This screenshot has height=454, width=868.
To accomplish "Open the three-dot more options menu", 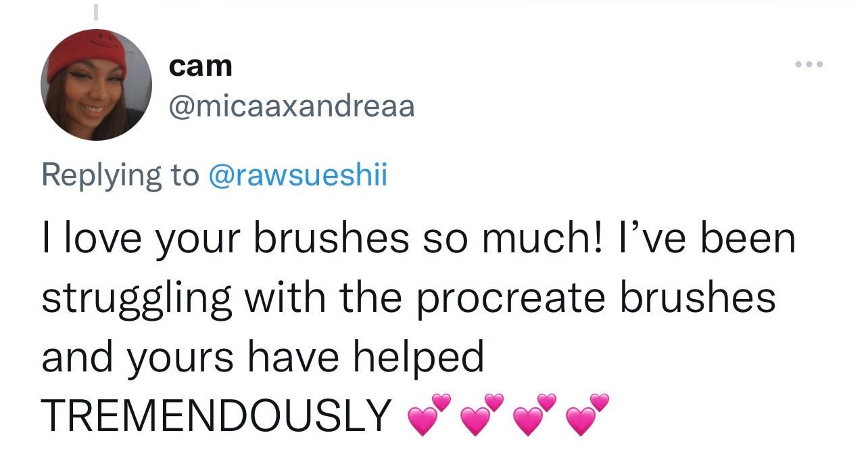I will [x=809, y=65].
